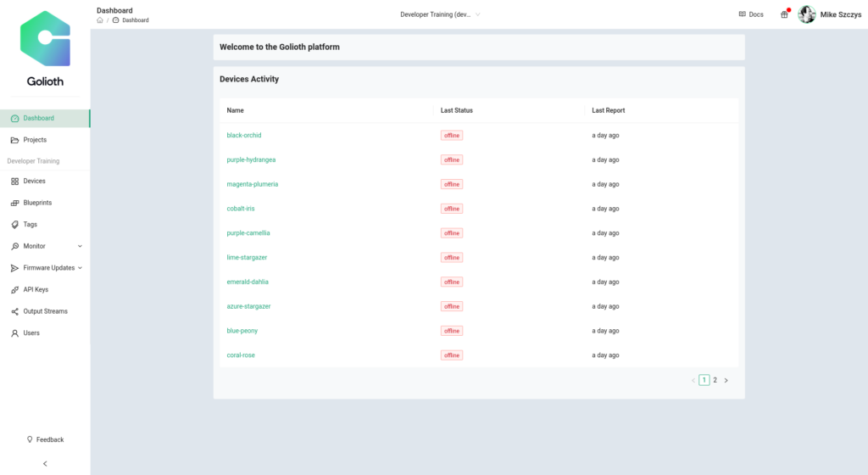The width and height of the screenshot is (868, 475).
Task: Expand the Firmware Updates submenu
Action: (x=80, y=268)
